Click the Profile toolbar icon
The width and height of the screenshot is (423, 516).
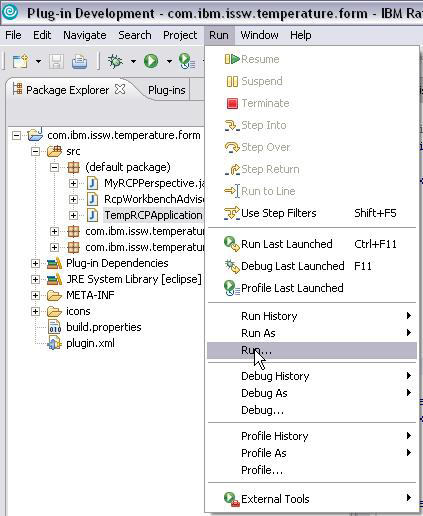point(187,61)
